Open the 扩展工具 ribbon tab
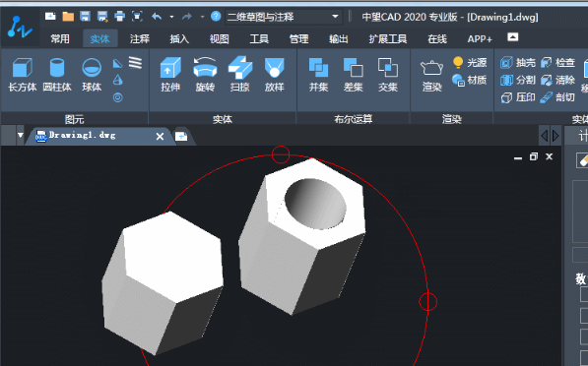The height and width of the screenshot is (366, 588). [x=388, y=38]
